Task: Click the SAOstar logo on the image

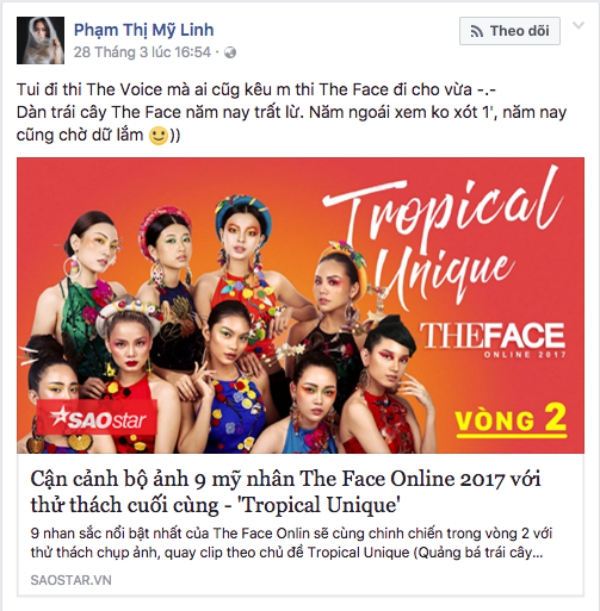Action: (x=97, y=418)
